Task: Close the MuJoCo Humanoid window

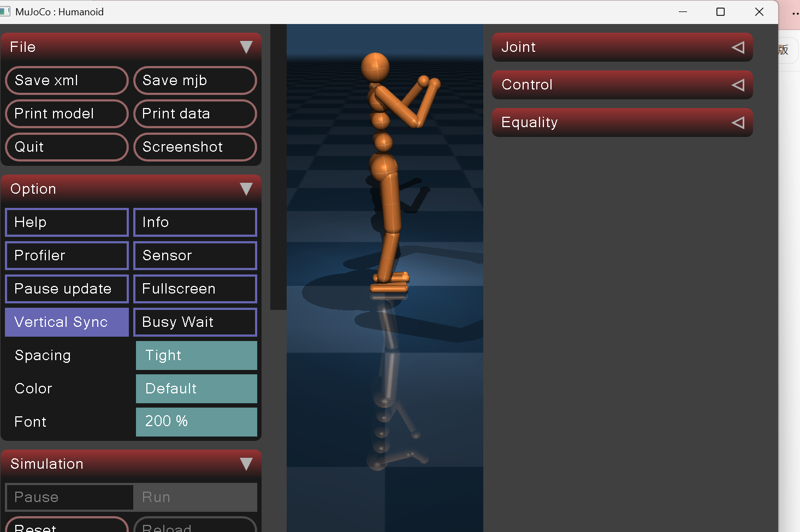Action: point(759,11)
